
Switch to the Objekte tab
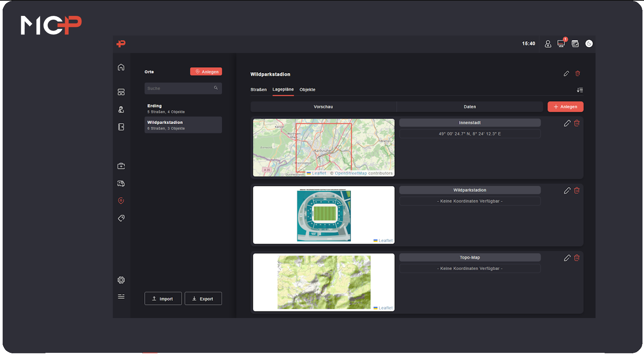point(307,90)
